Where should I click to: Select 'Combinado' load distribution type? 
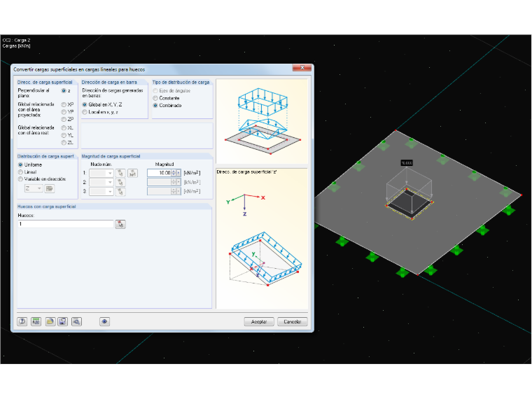coord(155,106)
